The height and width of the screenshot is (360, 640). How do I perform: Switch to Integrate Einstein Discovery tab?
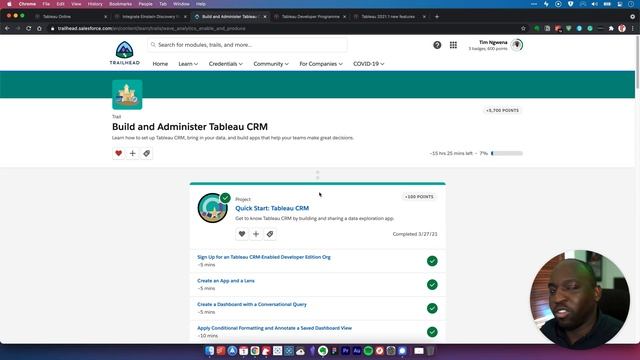point(149,16)
